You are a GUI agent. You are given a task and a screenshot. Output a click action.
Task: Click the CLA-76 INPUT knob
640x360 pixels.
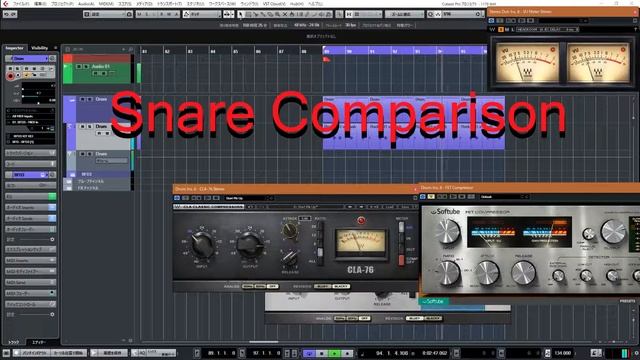(x=202, y=244)
